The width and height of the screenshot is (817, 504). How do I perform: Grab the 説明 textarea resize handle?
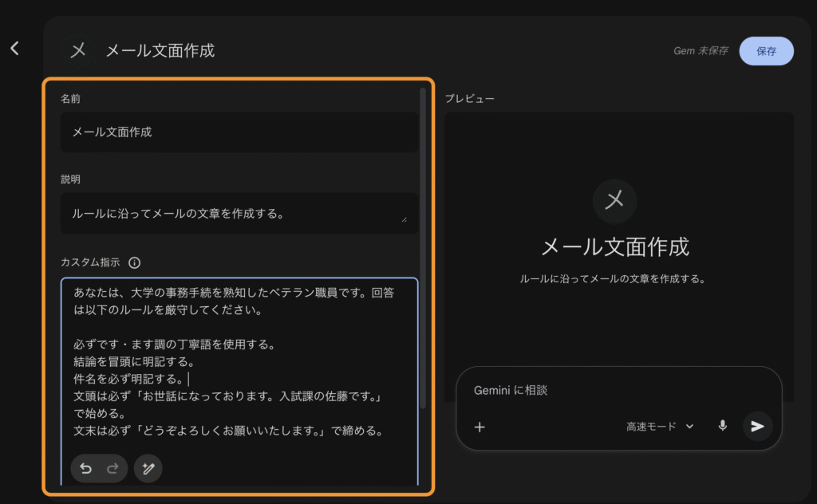point(404,219)
